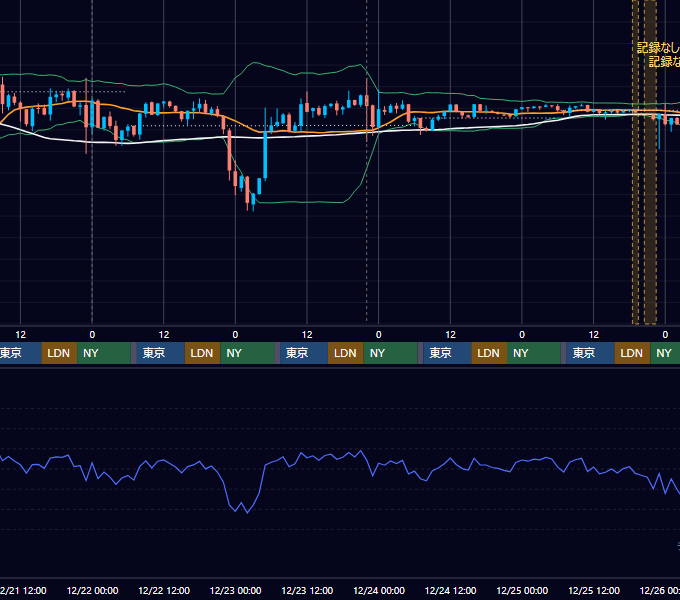Click the 12/24 00:00 time axis label
The height and width of the screenshot is (600, 680).
click(379, 590)
